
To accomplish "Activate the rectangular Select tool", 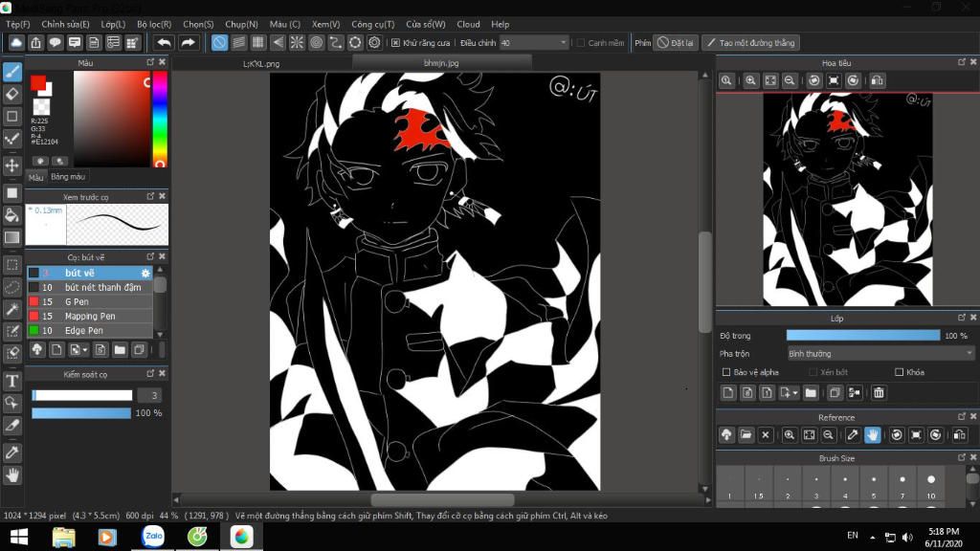I will (x=11, y=265).
